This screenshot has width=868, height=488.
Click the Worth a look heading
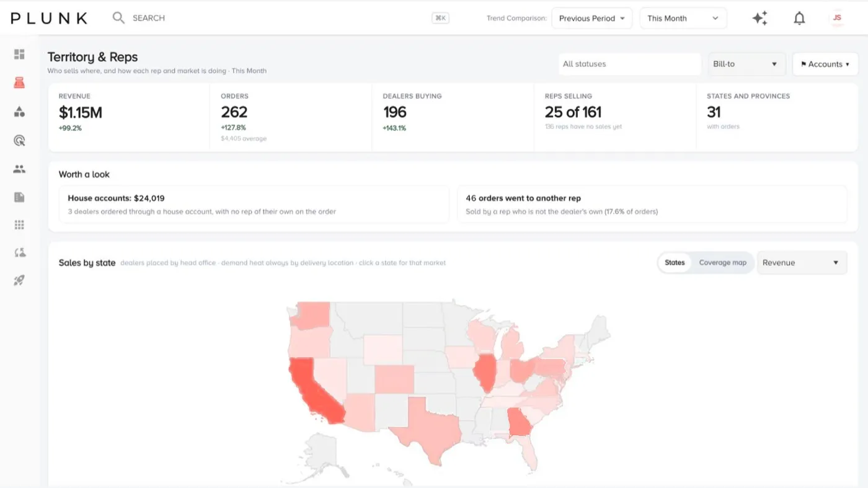pos(84,174)
